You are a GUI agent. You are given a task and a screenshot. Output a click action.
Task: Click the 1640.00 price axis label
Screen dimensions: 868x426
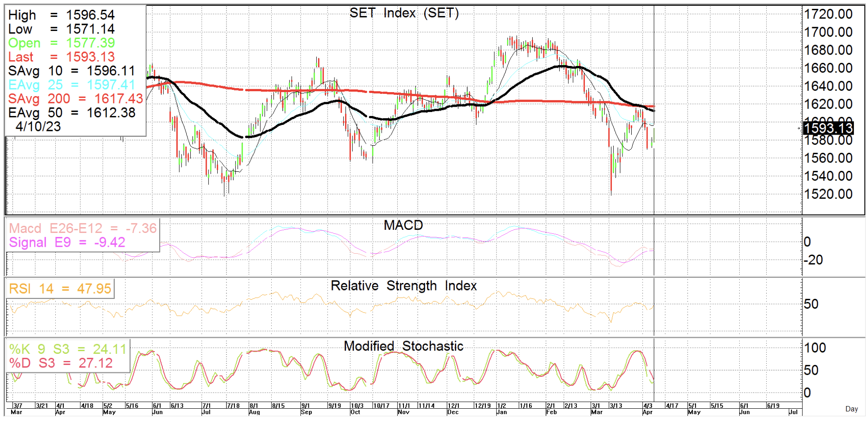828,86
